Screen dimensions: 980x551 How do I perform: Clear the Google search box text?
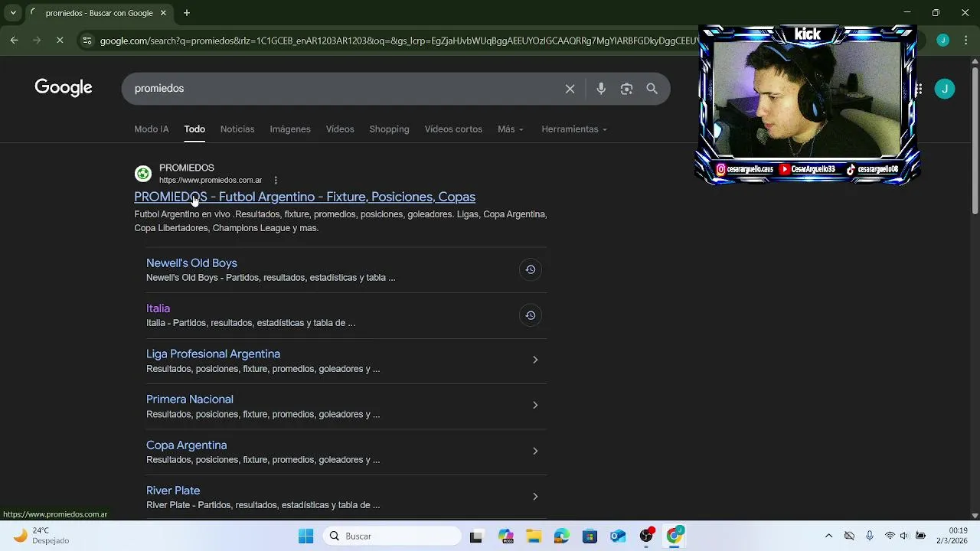tap(570, 89)
